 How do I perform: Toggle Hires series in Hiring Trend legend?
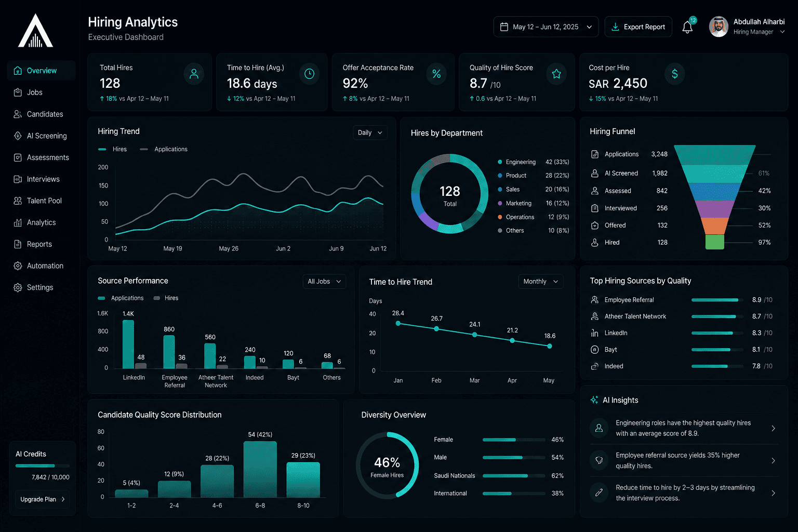click(113, 149)
